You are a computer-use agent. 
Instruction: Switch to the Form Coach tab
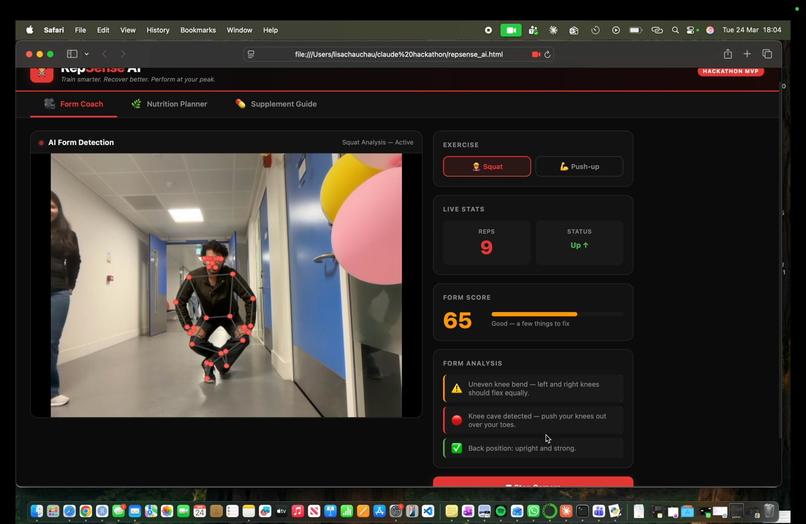coord(74,104)
